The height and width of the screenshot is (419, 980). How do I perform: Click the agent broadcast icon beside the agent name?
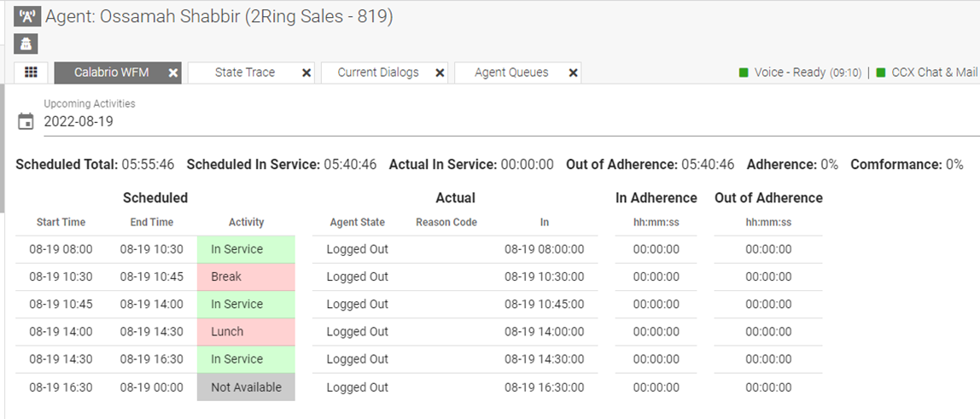pyautogui.click(x=27, y=17)
